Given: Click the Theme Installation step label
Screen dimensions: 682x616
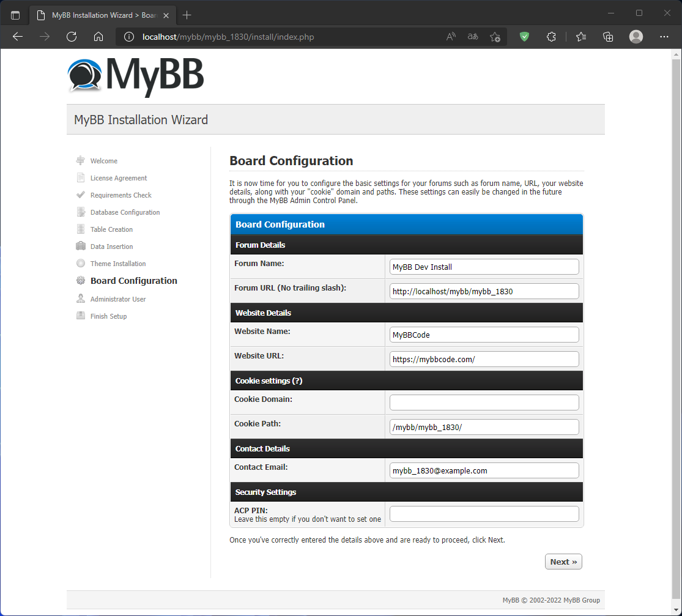Looking at the screenshot, I should (118, 264).
